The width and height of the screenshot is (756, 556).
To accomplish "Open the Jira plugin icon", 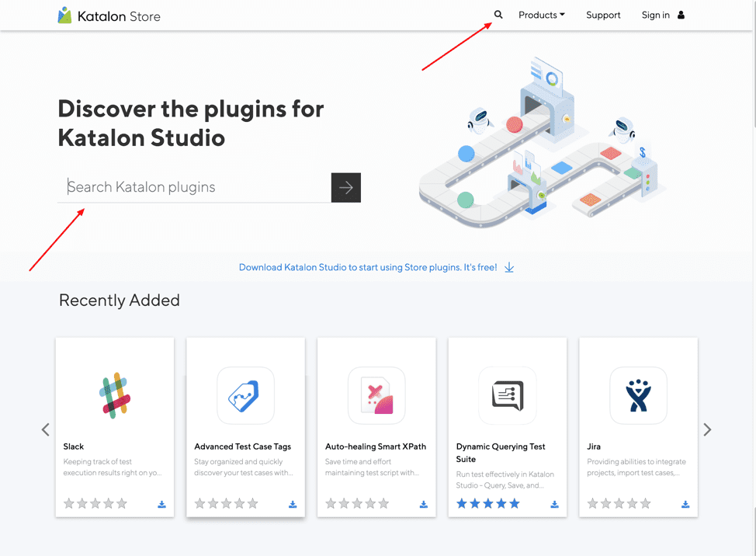I will [638, 395].
